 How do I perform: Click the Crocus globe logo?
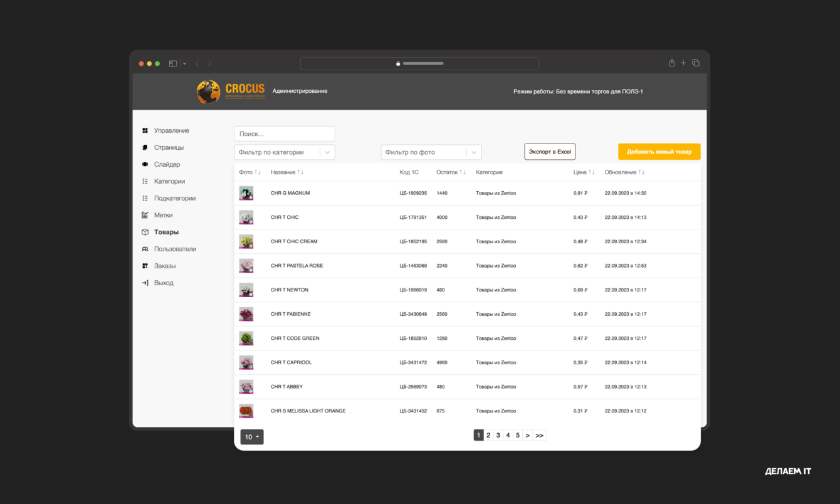208,92
